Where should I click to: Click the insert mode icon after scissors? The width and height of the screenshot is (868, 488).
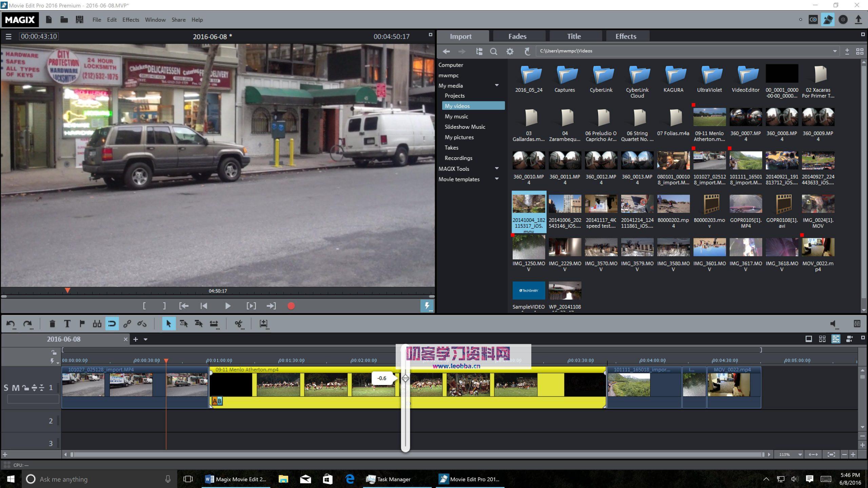point(264,324)
